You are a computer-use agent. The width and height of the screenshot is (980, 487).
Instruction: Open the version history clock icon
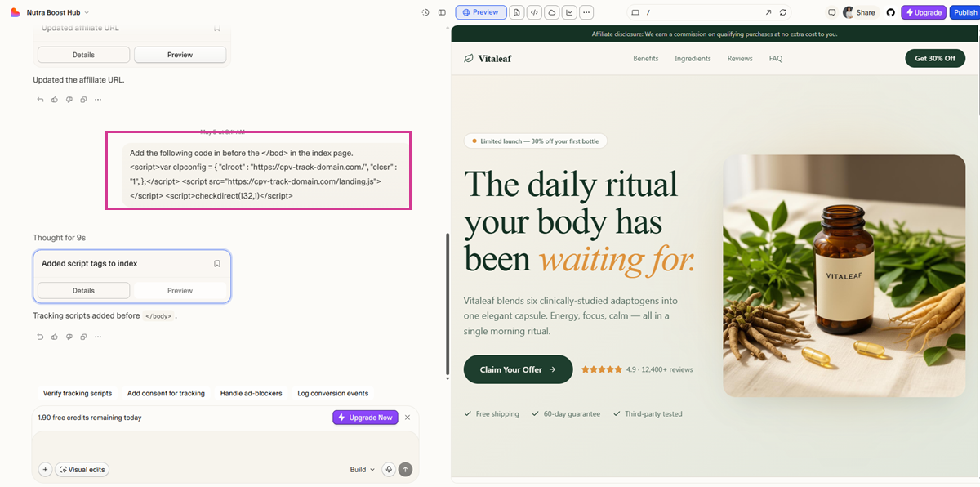click(425, 12)
